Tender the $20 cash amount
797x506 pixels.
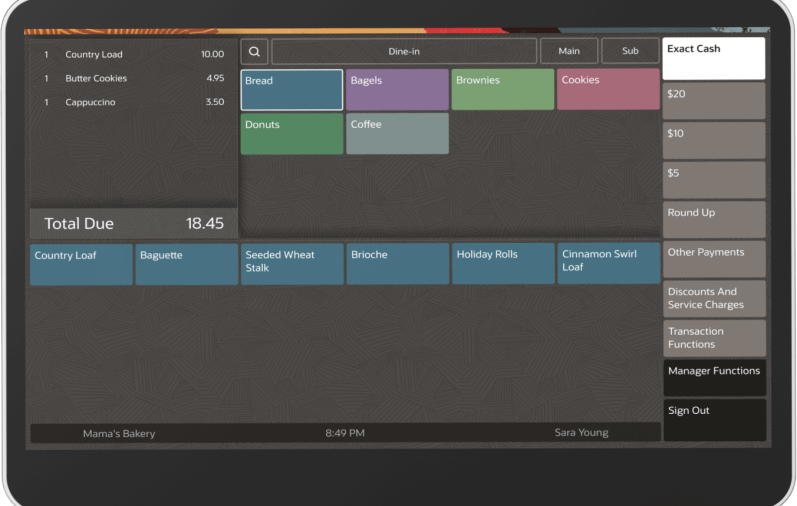point(714,101)
